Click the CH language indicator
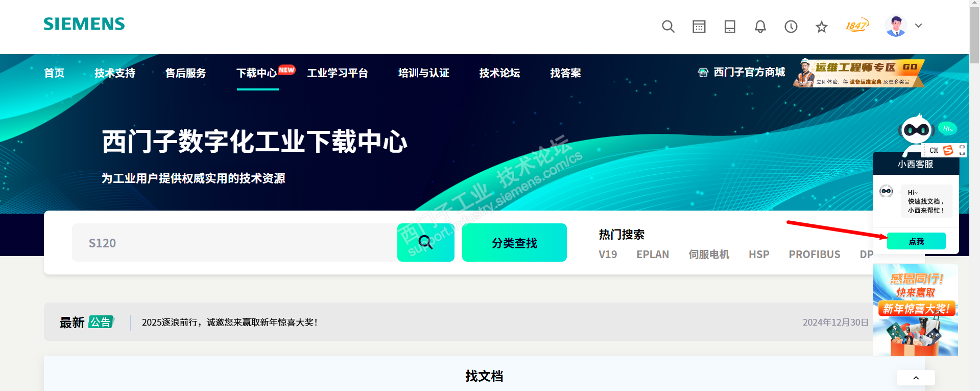The image size is (980, 391). click(934, 150)
